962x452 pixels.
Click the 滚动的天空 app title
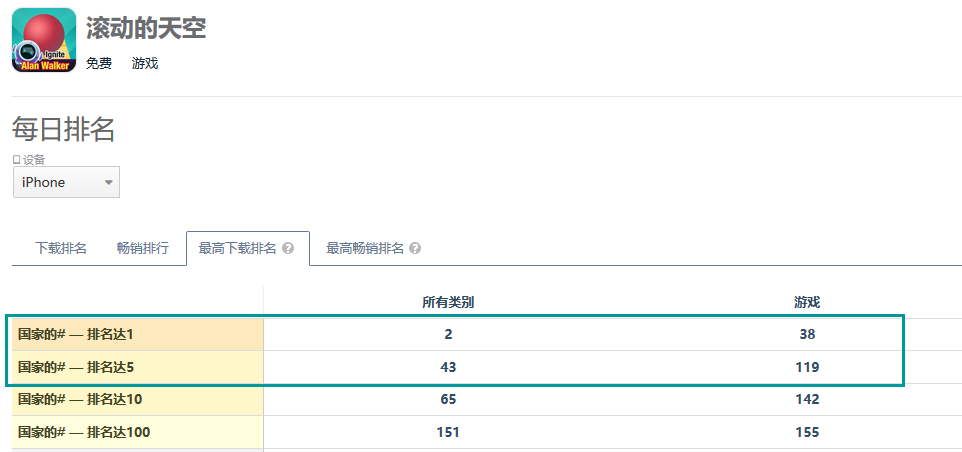tap(146, 28)
